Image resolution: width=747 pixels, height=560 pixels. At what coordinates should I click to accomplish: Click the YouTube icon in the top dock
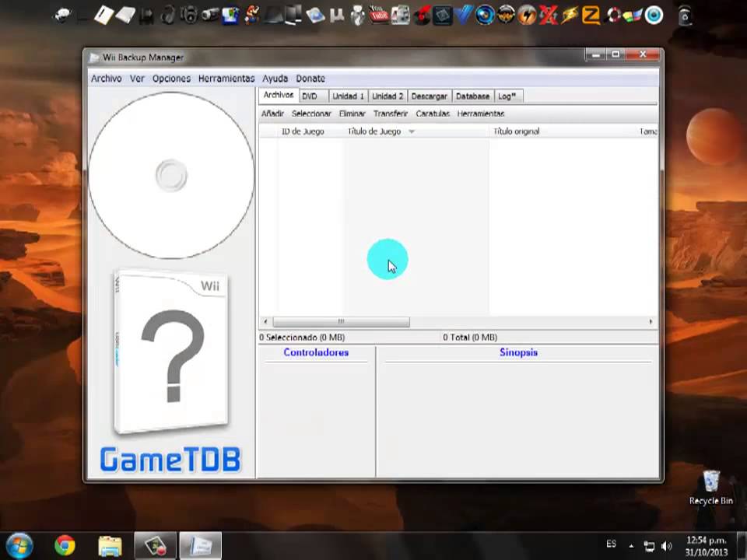click(379, 14)
